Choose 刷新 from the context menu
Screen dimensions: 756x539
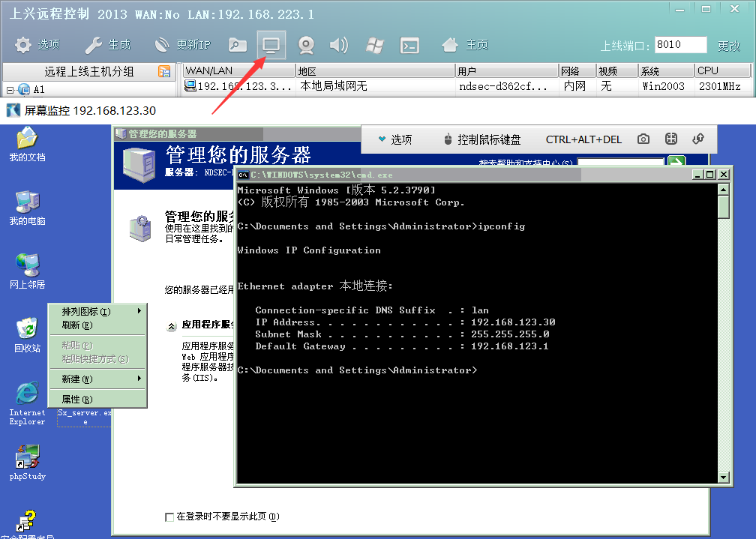click(97, 325)
